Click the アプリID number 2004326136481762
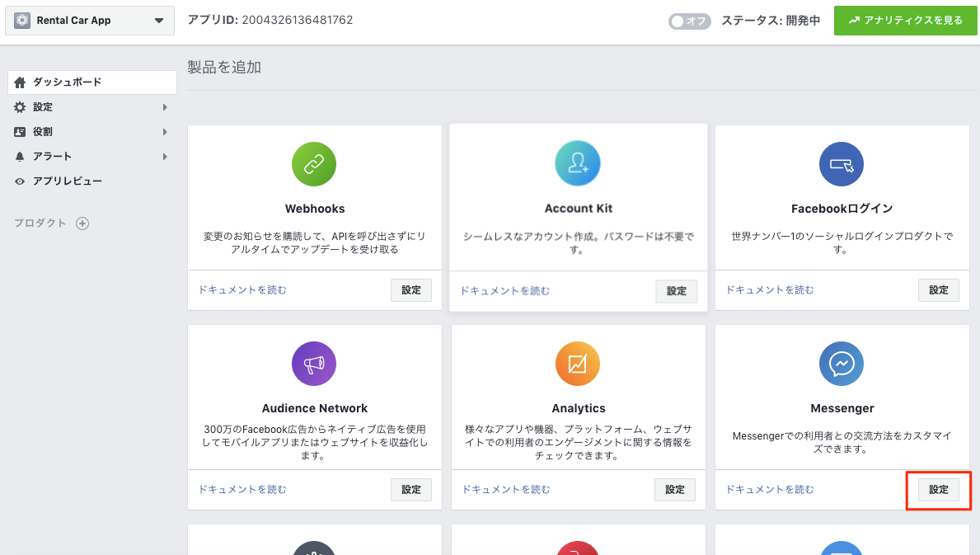Viewport: 980px width, 555px height. [298, 20]
